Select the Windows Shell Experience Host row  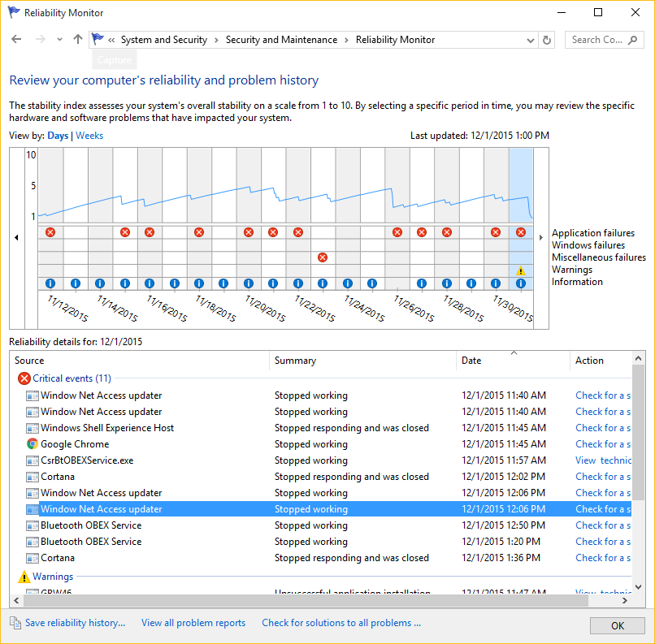[328, 428]
